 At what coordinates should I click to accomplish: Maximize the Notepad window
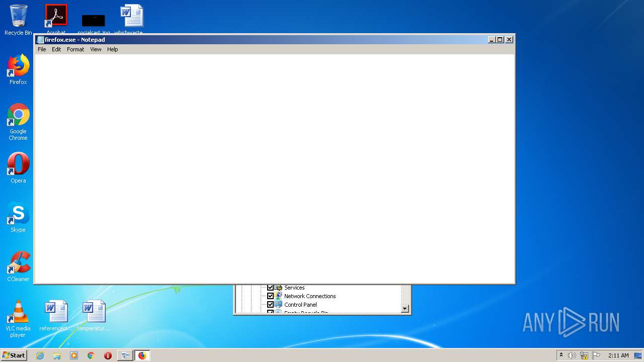500,40
